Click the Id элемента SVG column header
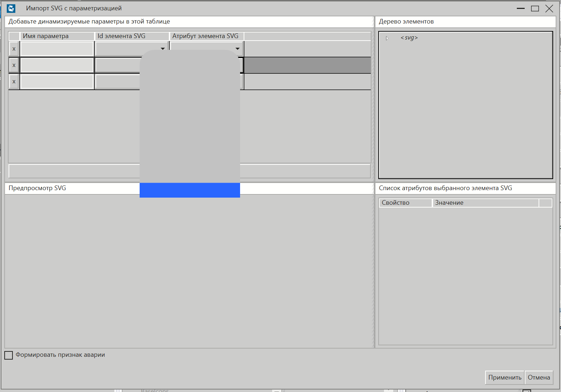 tap(131, 36)
